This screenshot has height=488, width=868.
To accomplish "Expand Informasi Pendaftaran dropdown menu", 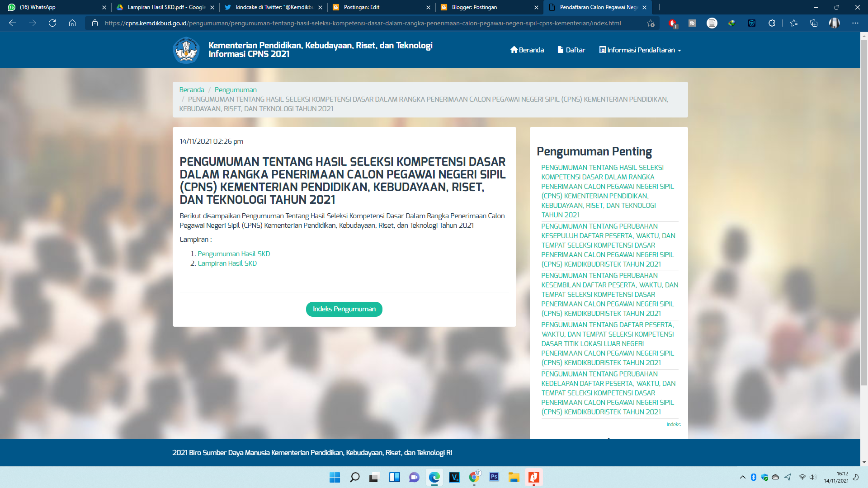I will point(640,50).
